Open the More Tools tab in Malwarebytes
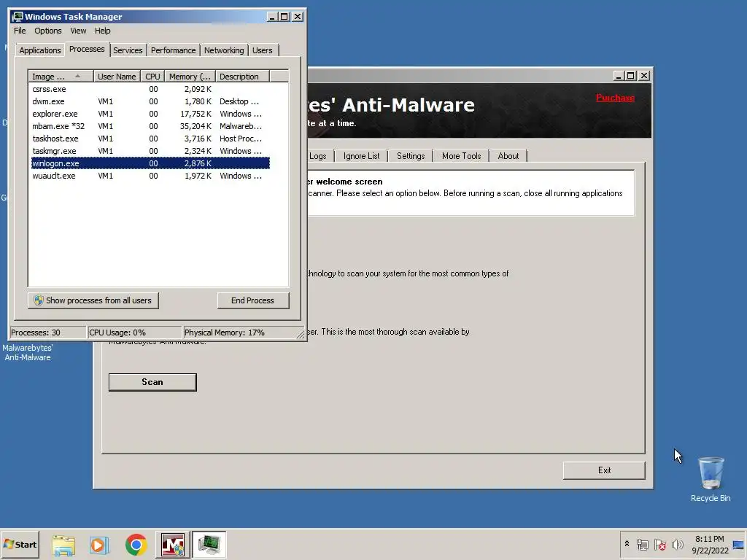Image resolution: width=747 pixels, height=560 pixels. click(461, 156)
